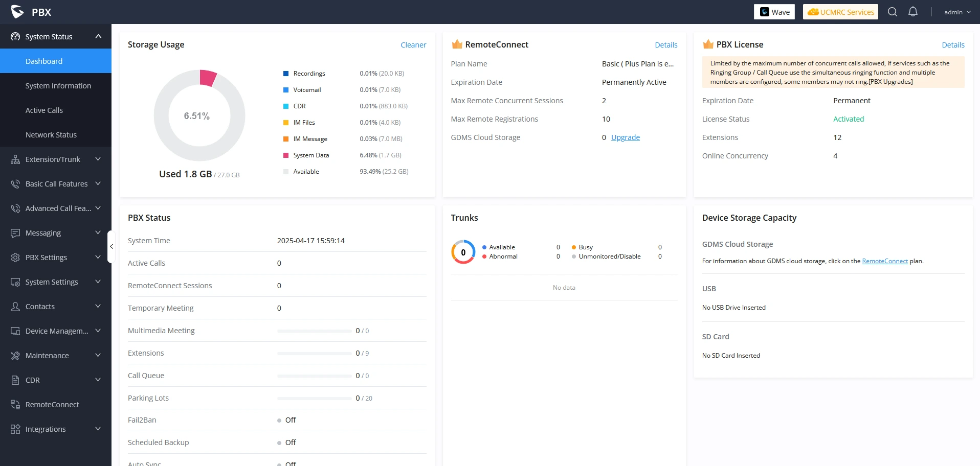Click the Extension/Trunk network icon

15,159
